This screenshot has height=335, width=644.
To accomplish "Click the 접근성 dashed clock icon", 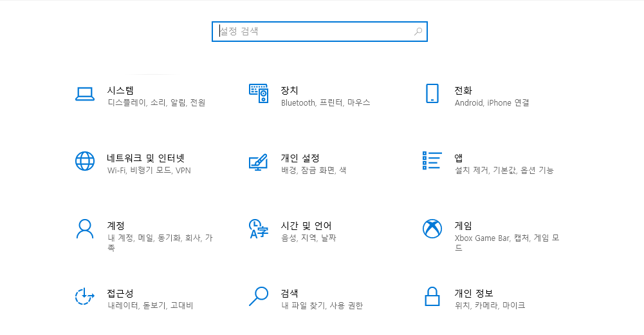I will 85,296.
